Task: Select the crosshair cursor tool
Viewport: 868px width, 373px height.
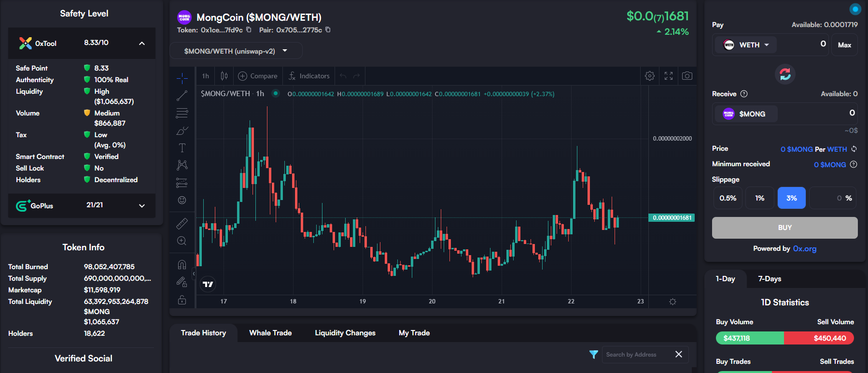Action: pyautogui.click(x=182, y=78)
